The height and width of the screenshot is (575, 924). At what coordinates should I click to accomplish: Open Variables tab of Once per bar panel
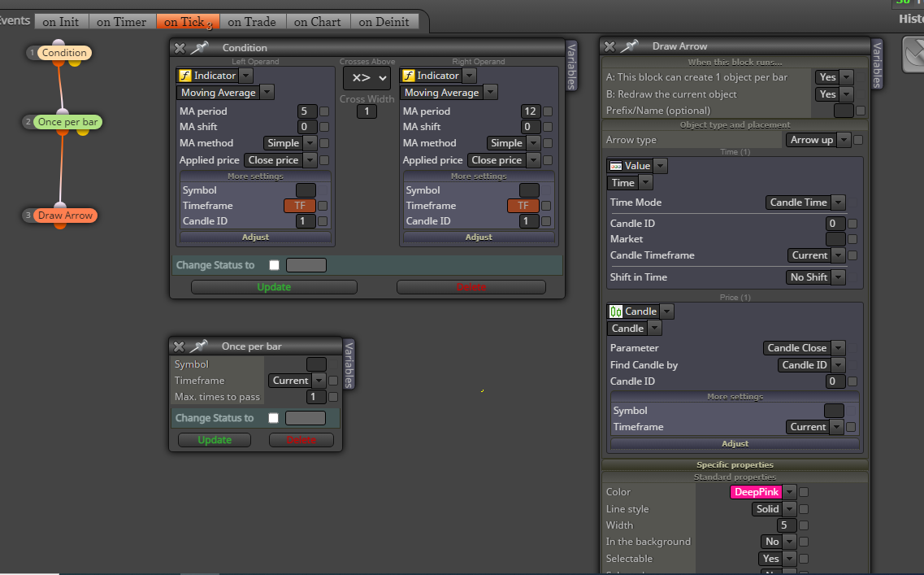pos(349,364)
